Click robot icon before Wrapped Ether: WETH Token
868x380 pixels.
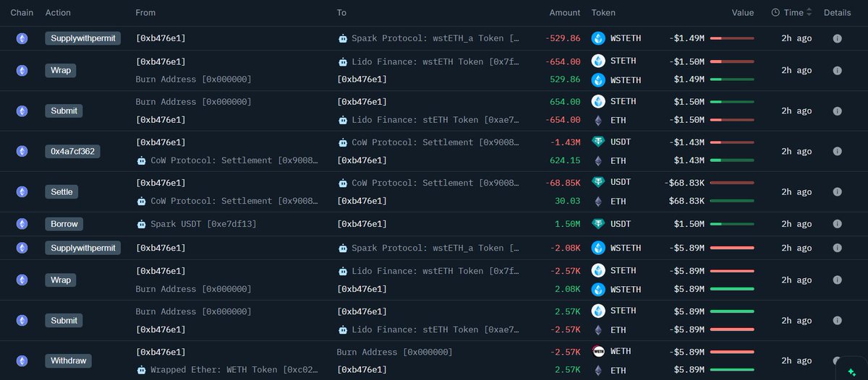pos(141,370)
